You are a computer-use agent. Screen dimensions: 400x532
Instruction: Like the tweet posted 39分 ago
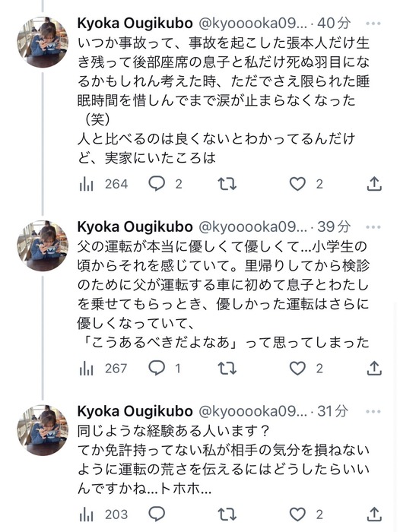coord(297,369)
